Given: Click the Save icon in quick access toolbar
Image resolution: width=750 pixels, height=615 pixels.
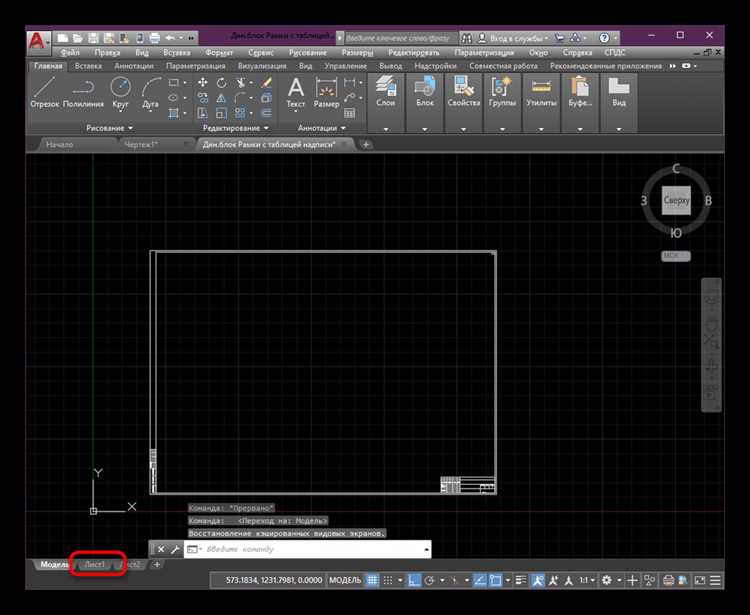Looking at the screenshot, I should [x=93, y=38].
